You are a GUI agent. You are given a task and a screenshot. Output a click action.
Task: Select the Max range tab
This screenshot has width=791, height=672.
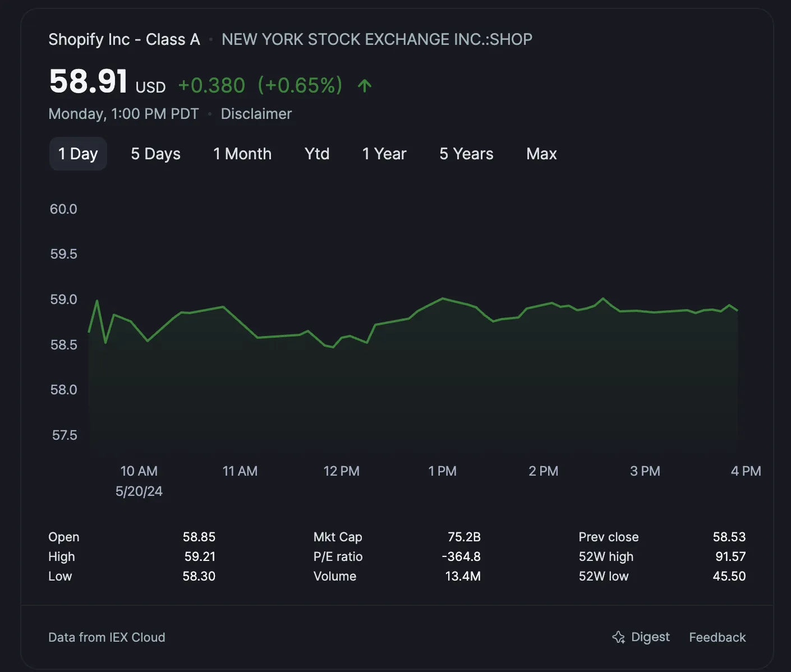coord(541,154)
